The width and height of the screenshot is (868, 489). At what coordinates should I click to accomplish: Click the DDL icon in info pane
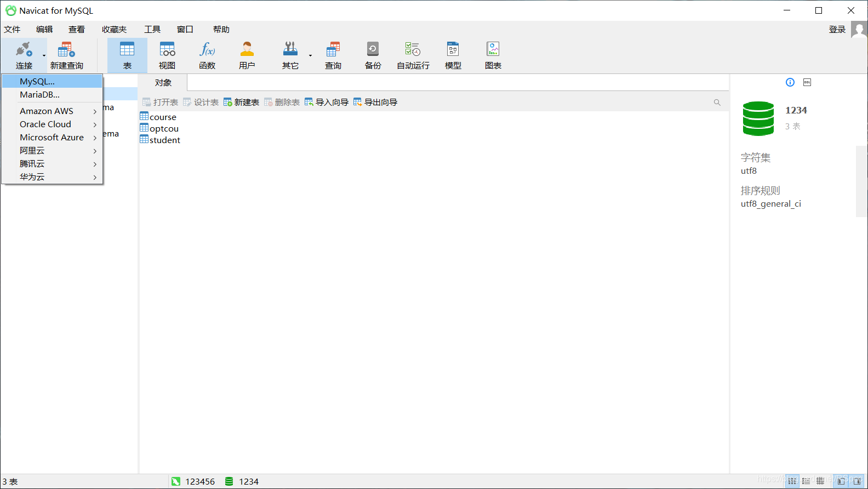807,82
